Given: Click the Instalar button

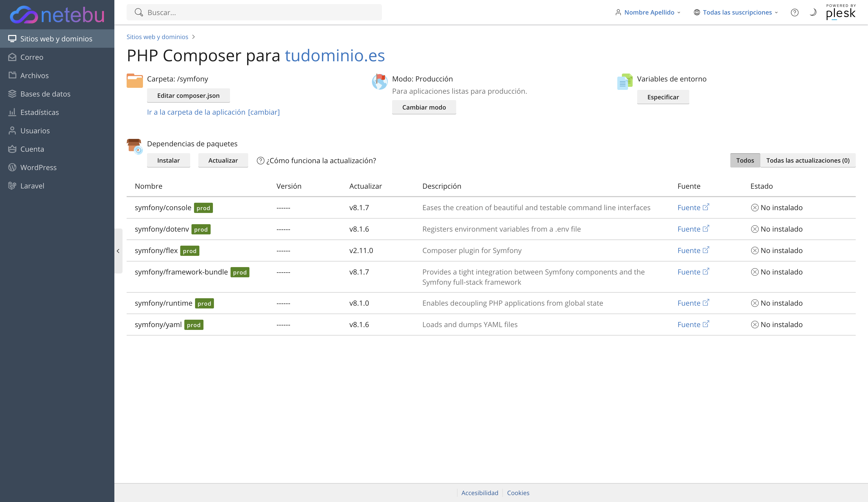Looking at the screenshot, I should pos(168,160).
